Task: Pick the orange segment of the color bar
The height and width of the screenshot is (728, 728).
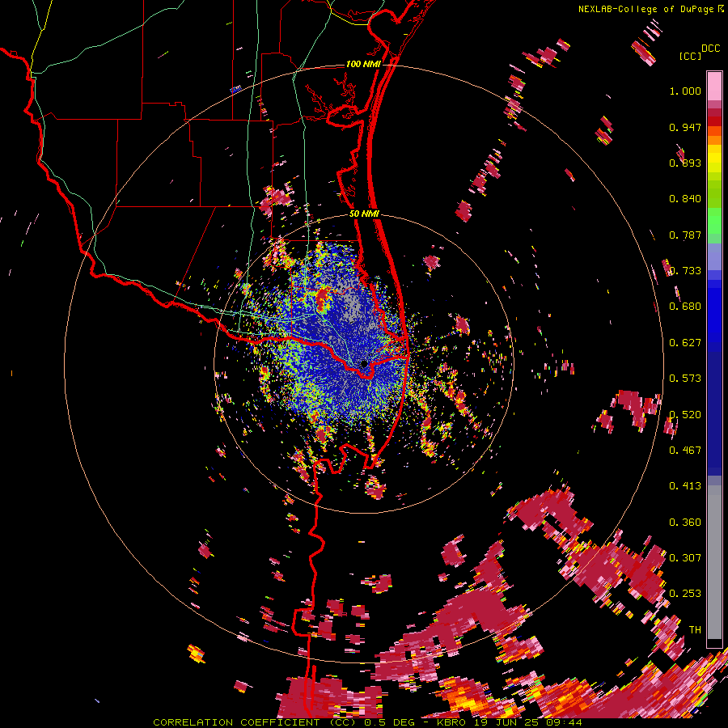Action: tap(714, 140)
